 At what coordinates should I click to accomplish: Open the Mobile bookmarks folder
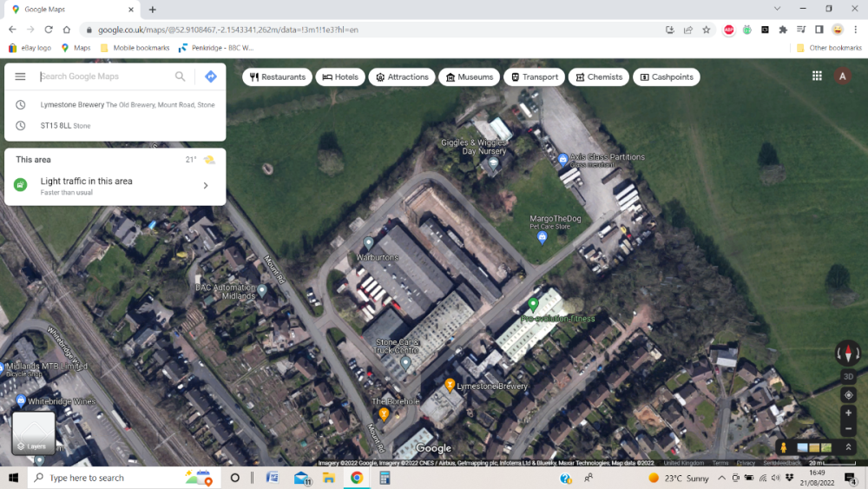(135, 48)
